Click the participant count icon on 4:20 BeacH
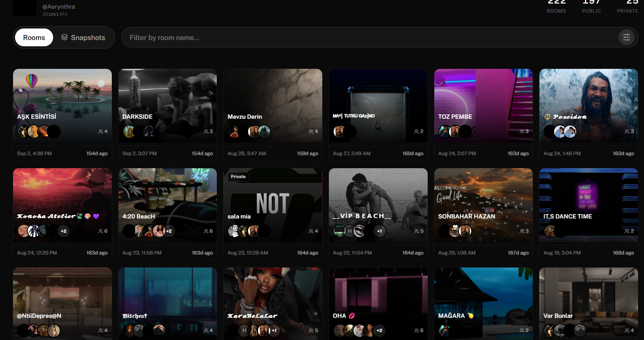Screen dimensions: 644x340 coord(206,231)
